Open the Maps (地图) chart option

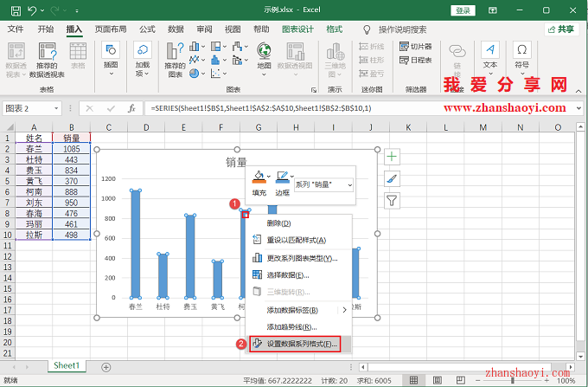tap(264, 60)
